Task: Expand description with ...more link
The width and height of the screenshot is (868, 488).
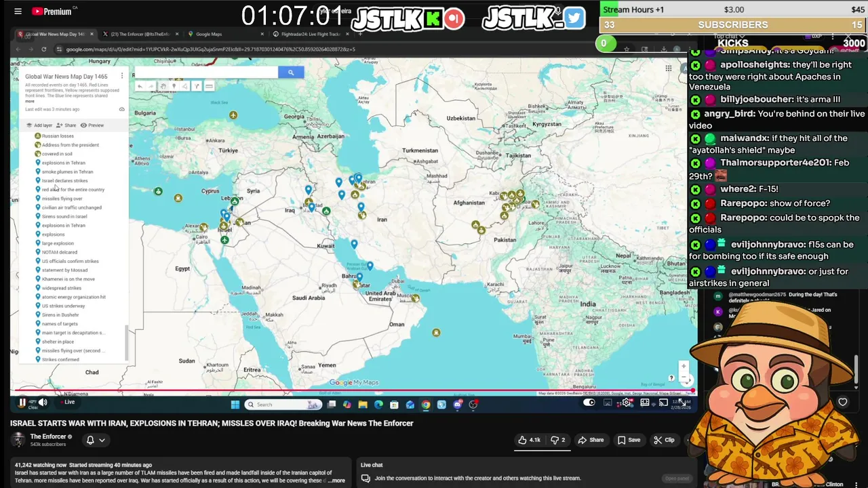Action: tap(337, 481)
